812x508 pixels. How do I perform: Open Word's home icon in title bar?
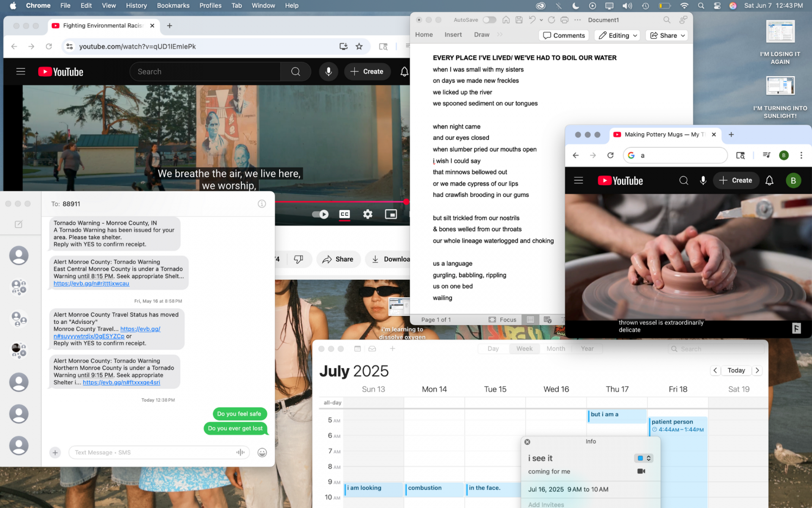(x=506, y=20)
